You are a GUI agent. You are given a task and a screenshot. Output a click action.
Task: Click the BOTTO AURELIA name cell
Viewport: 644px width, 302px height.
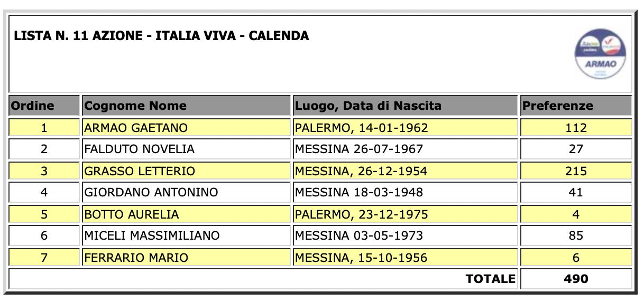187,214
